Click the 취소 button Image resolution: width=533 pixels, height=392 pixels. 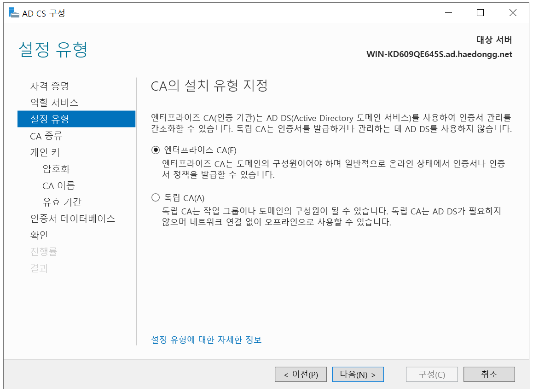(x=489, y=375)
